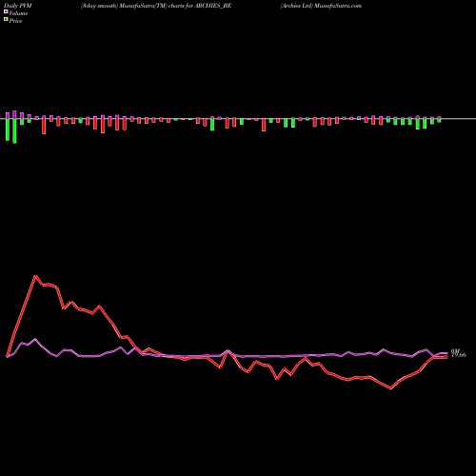This screenshot has height=476, width=476.
Task: Click the tallest green bar near the chart start
Action: coord(14,130)
